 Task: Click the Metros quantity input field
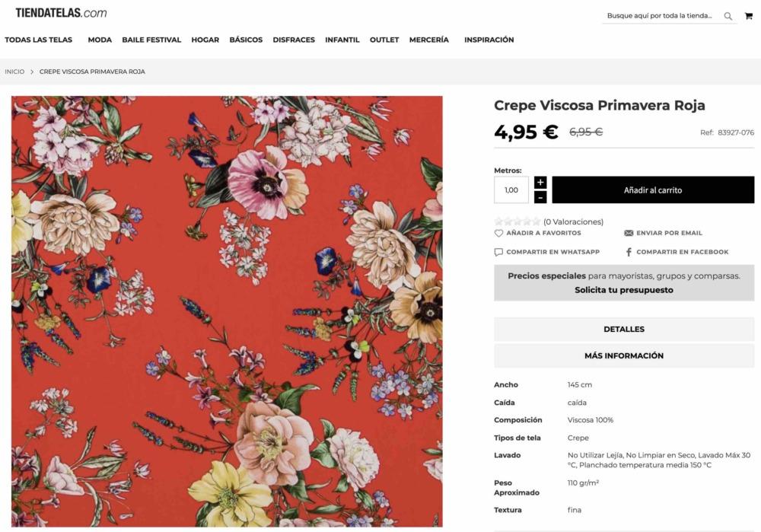point(511,190)
